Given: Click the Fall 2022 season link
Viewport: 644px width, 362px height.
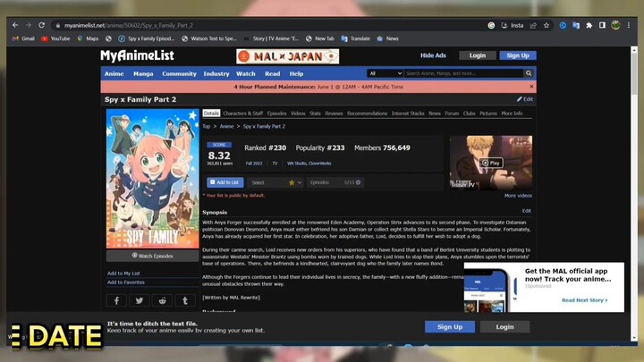Looking at the screenshot, I should (x=254, y=164).
